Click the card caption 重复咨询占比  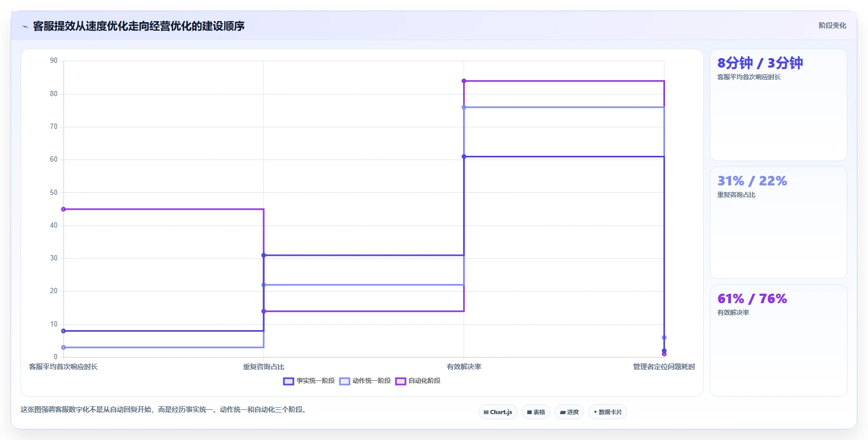pos(736,195)
